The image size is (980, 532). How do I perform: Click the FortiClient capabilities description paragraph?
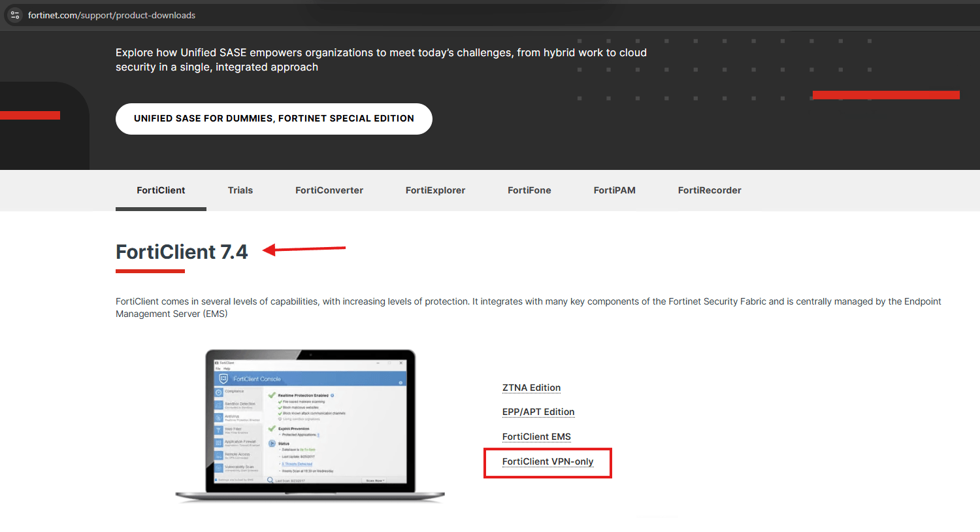click(x=529, y=307)
